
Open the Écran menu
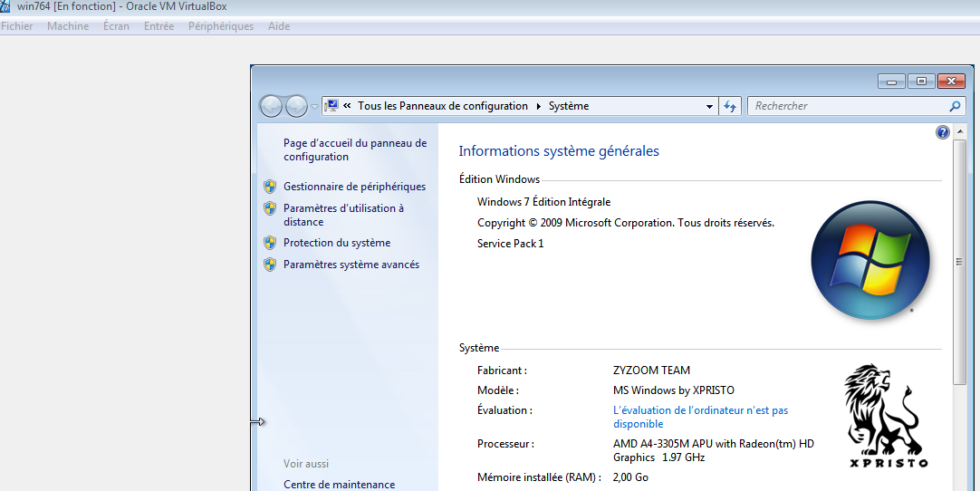coord(116,26)
